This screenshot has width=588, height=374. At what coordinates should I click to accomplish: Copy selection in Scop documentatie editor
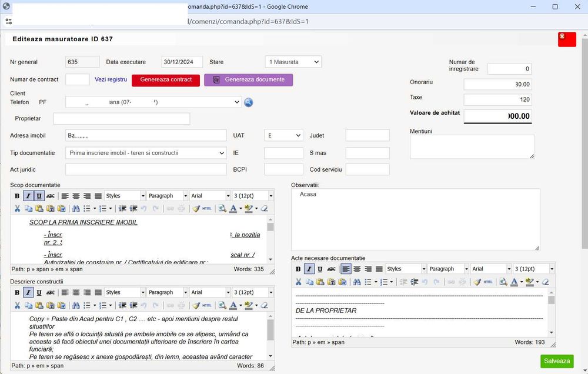tap(28, 209)
